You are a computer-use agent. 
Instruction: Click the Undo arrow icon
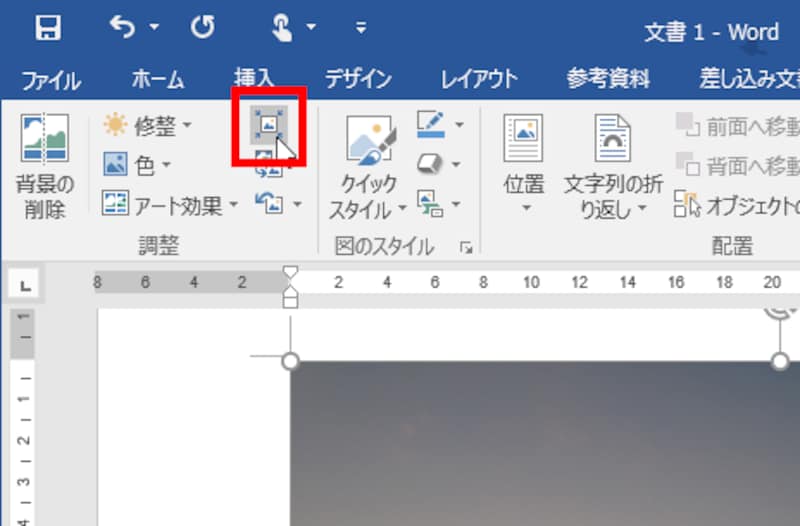(x=122, y=27)
